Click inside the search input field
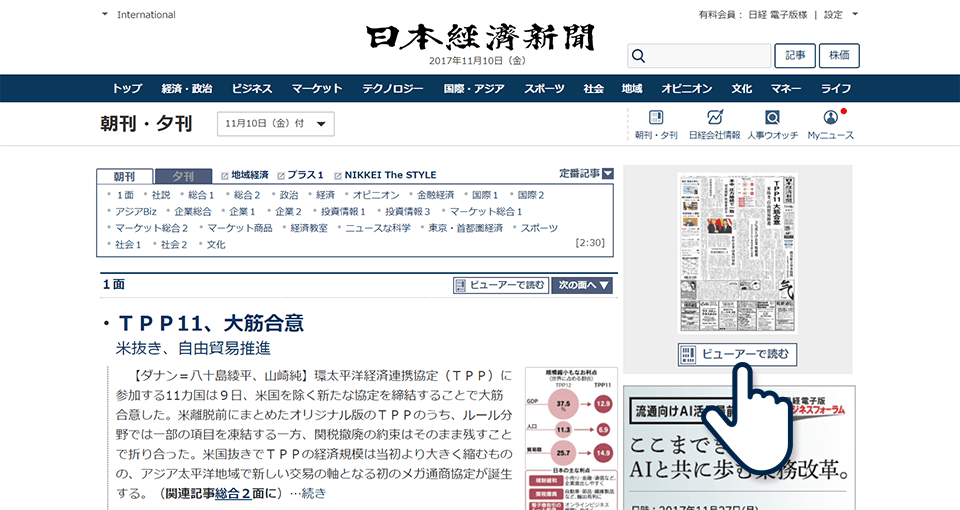This screenshot has height=510, width=960. pos(705,56)
